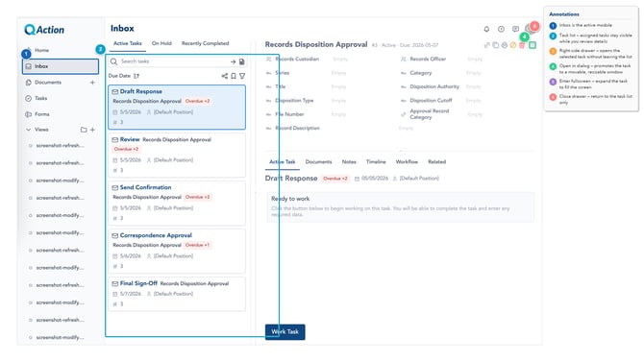This screenshot has width=644, height=362.
Task: Switch to the Recently Completed tab
Action: coord(205,43)
